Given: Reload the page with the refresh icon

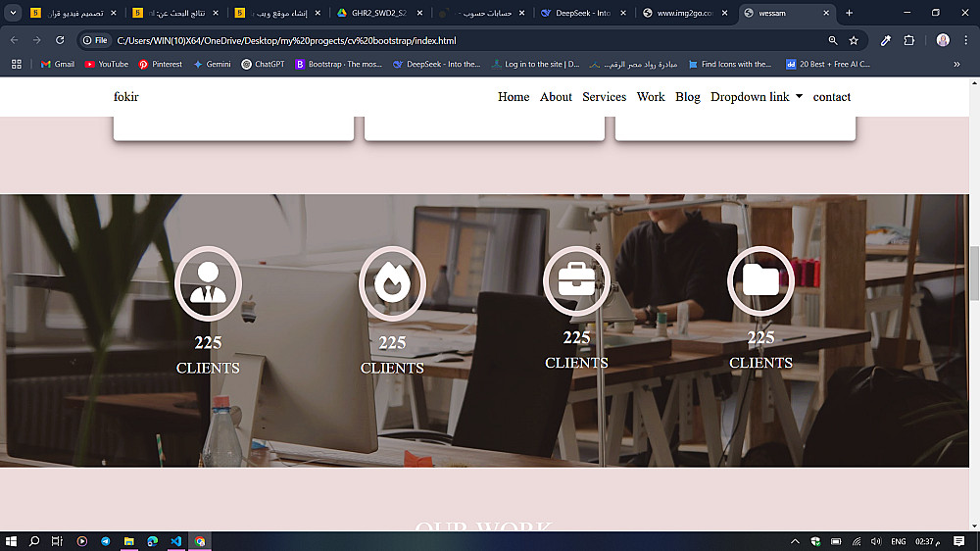Looking at the screenshot, I should 60,40.
